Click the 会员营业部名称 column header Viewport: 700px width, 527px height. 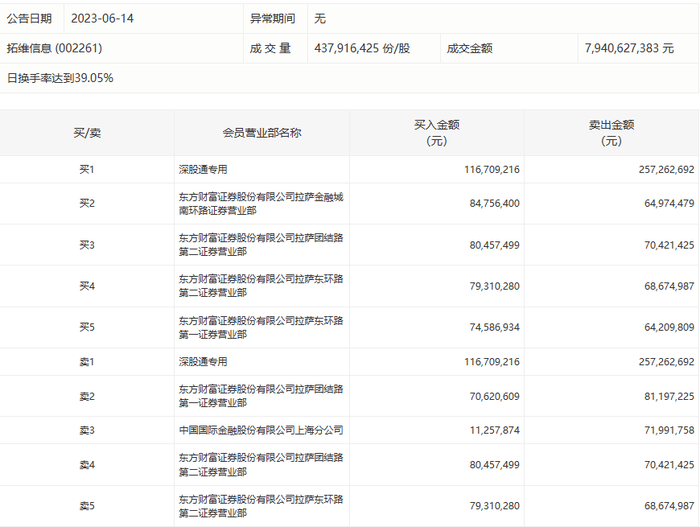coord(262,133)
